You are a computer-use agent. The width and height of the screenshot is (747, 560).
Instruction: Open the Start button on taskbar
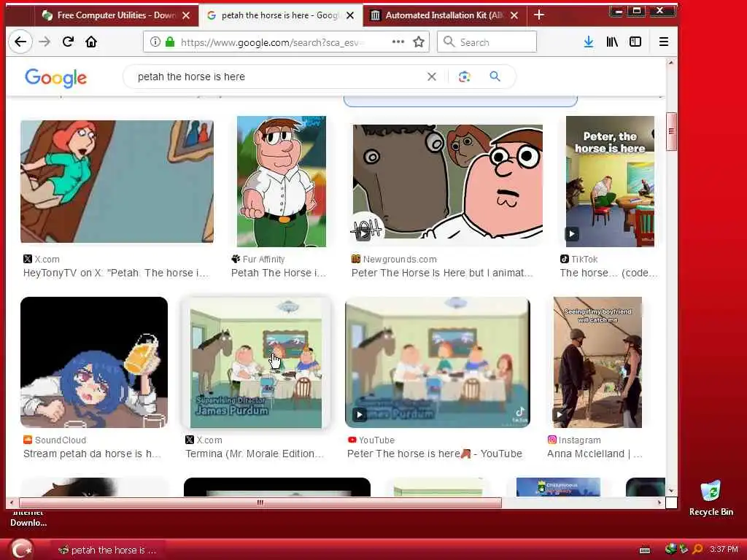[x=21, y=549]
